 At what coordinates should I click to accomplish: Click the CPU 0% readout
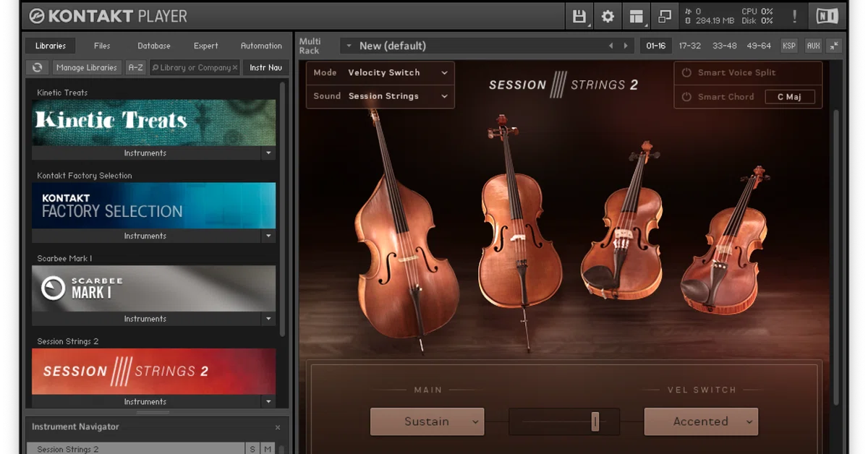(x=757, y=12)
